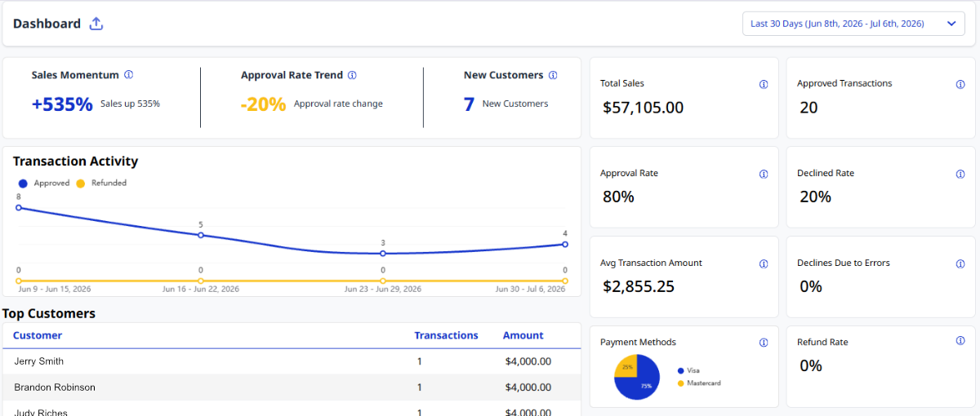980x416 pixels.
Task: Click the Approved data point labeled 8
Action: point(19,207)
